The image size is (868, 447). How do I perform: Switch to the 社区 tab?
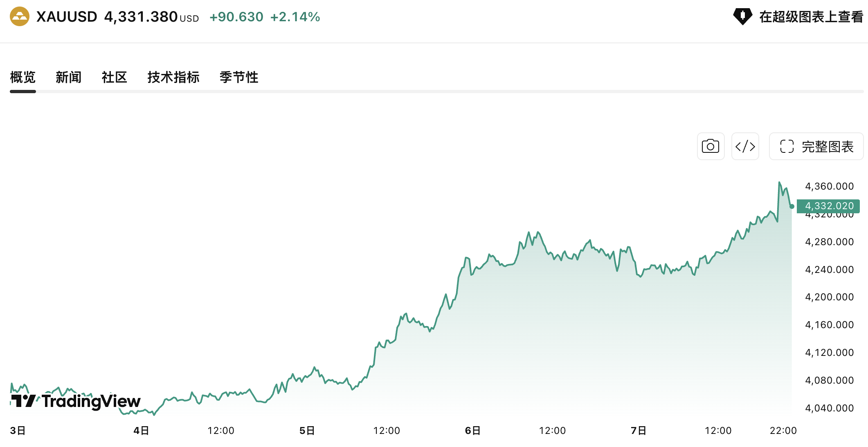(x=115, y=77)
